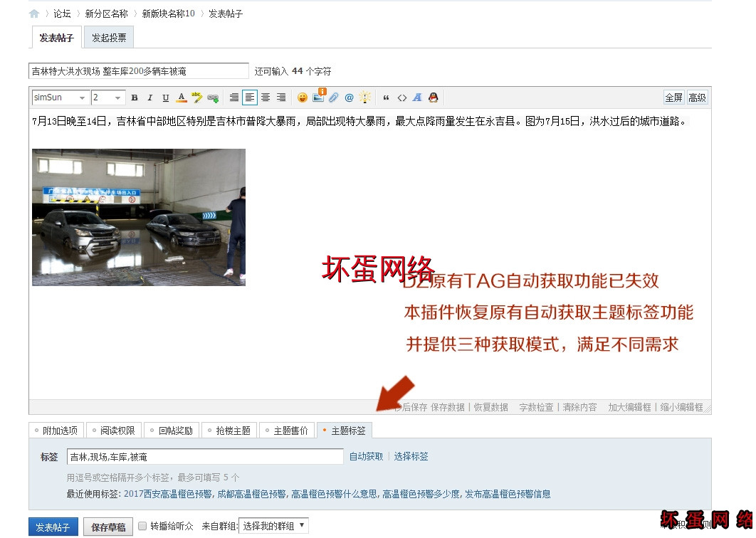Select recent tag 2017西安高温橙色预警
The height and width of the screenshot is (538, 756).
[x=168, y=494]
